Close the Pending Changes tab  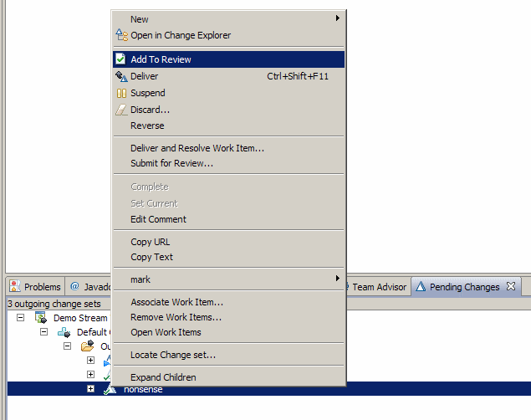[511, 286]
